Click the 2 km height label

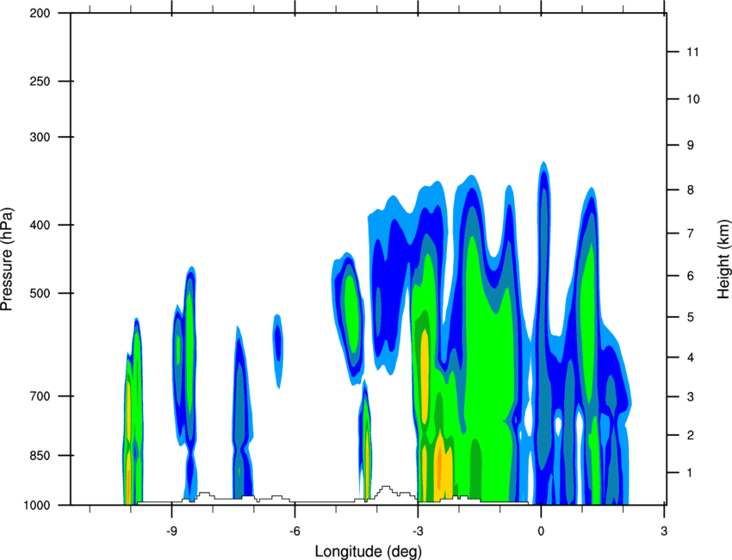pos(690,435)
